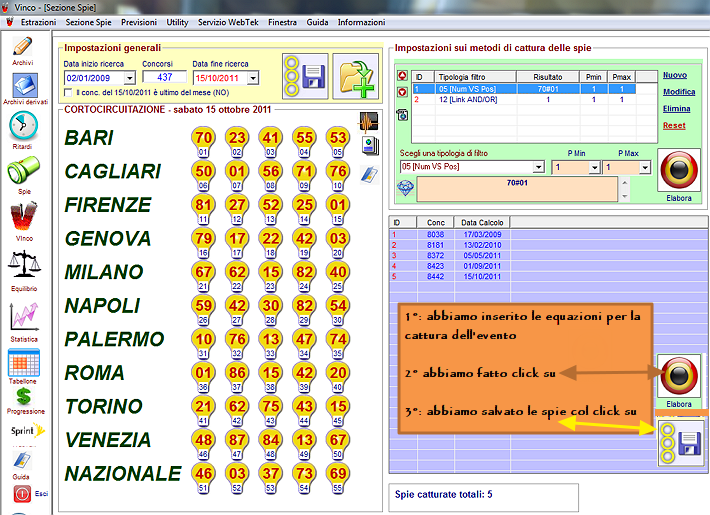Open the Ritardi clock icon
The width and height of the screenshot is (710, 515).
point(22,129)
